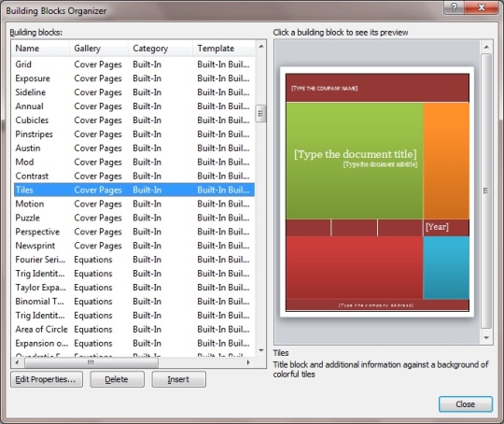Select the Perspective building block

134,232
